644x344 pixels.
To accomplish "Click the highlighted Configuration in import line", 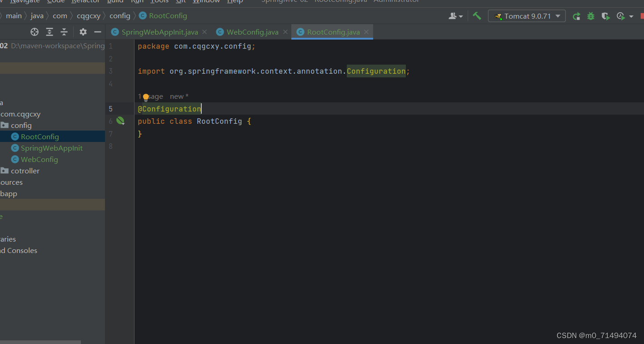I will pyautogui.click(x=376, y=71).
